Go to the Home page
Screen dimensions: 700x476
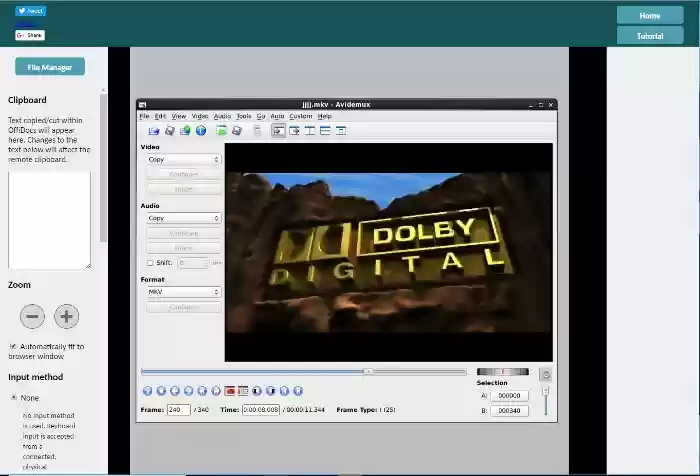coord(650,16)
